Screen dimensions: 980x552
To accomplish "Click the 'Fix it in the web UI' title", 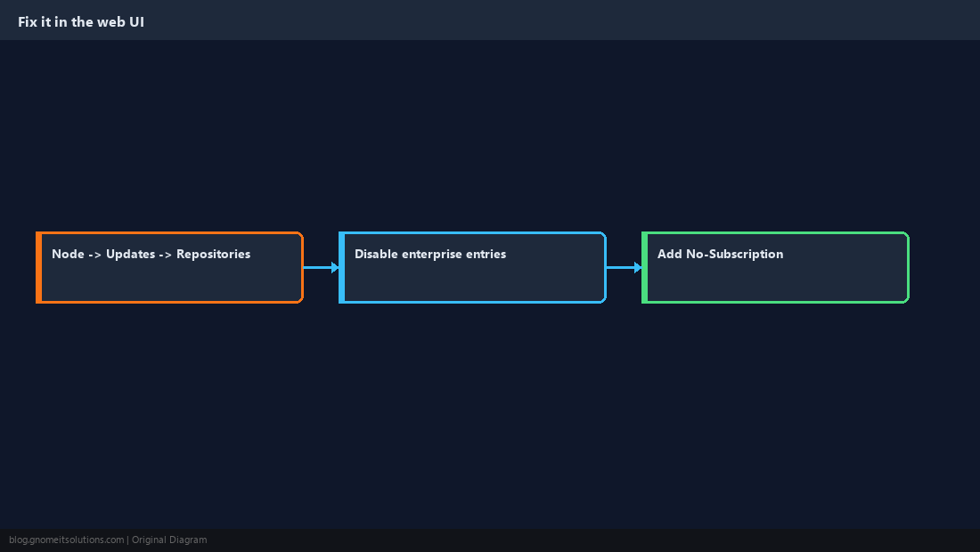I will (80, 22).
